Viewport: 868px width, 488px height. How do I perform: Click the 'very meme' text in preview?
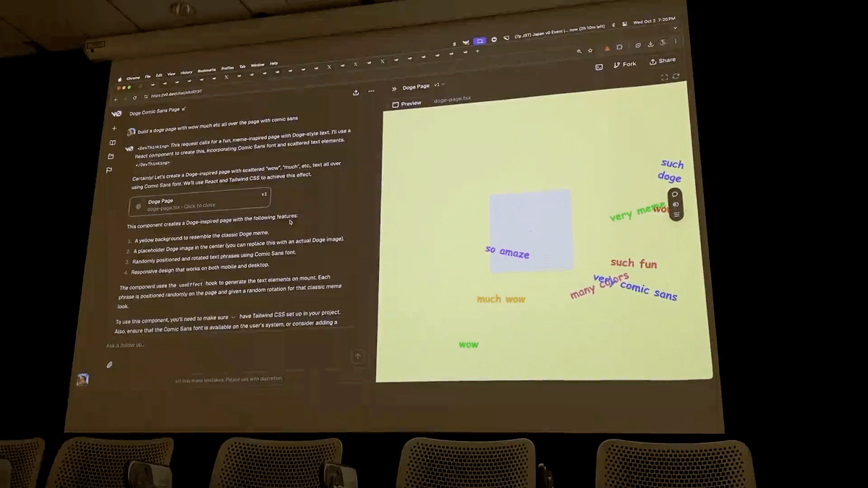637,212
